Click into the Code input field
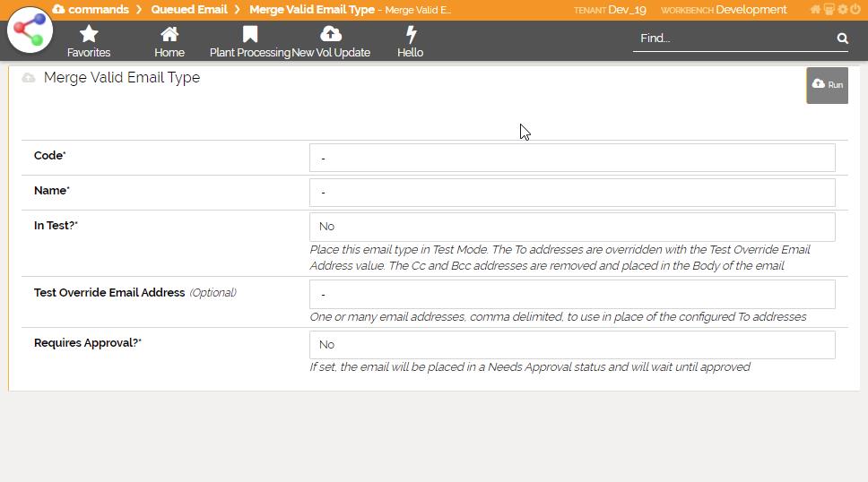868x482 pixels. pyautogui.click(x=571, y=158)
